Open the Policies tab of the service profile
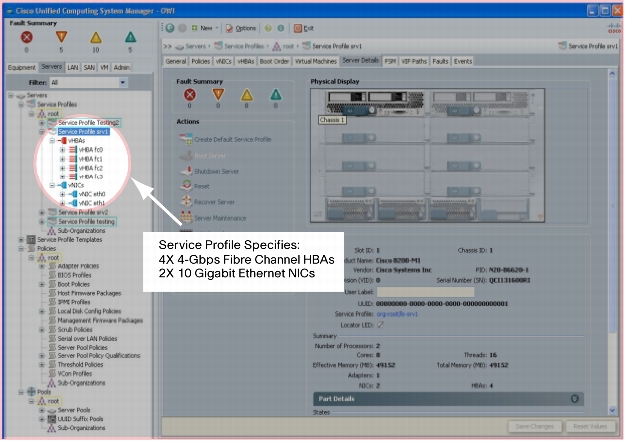The image size is (625, 441). 200,61
